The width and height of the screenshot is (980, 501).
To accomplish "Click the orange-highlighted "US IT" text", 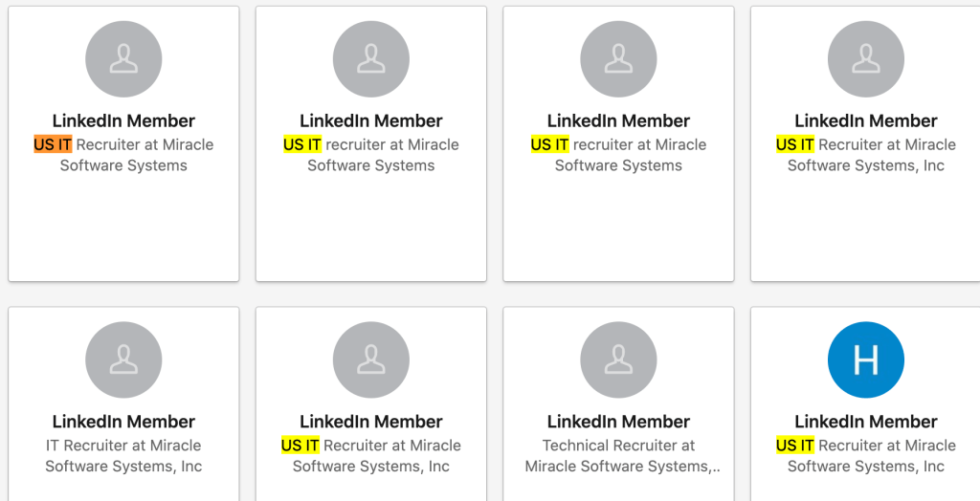I will click(x=53, y=145).
